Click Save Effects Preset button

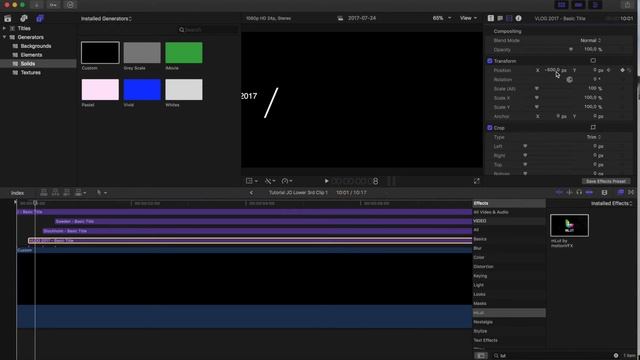[x=606, y=181]
